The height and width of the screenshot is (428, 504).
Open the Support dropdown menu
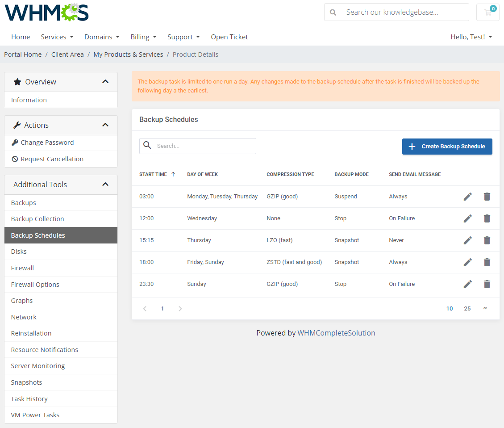(183, 37)
